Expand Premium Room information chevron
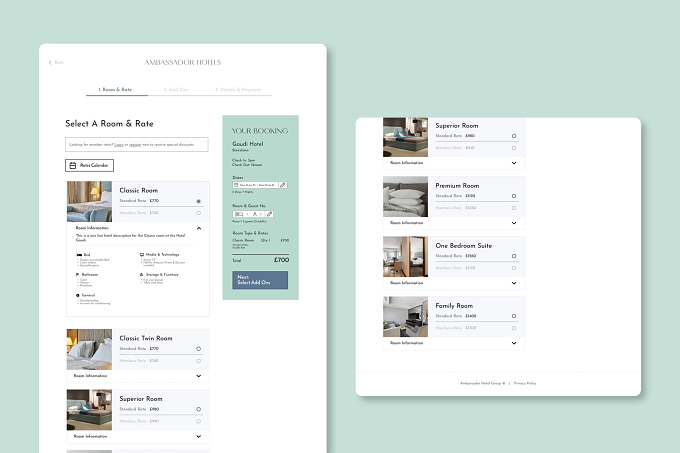This screenshot has height=453, width=680. pos(514,223)
